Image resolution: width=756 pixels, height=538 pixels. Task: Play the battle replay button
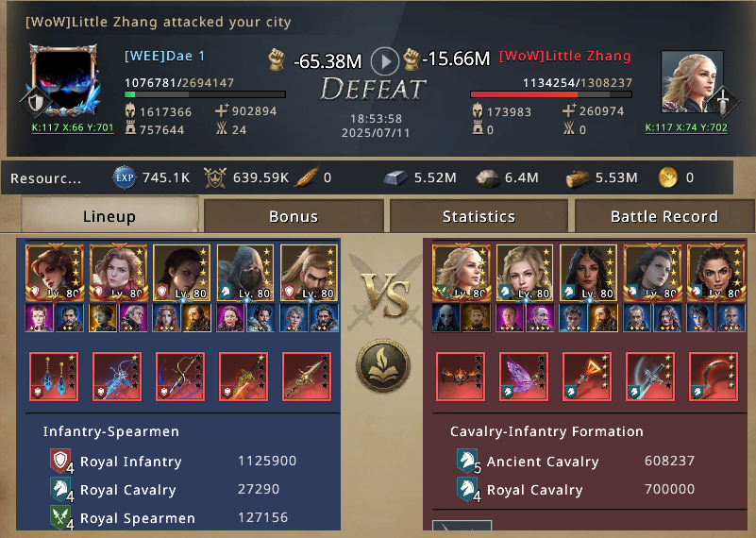[385, 61]
